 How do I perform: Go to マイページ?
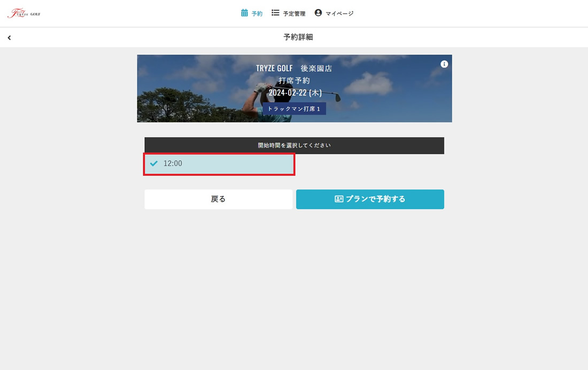334,13
